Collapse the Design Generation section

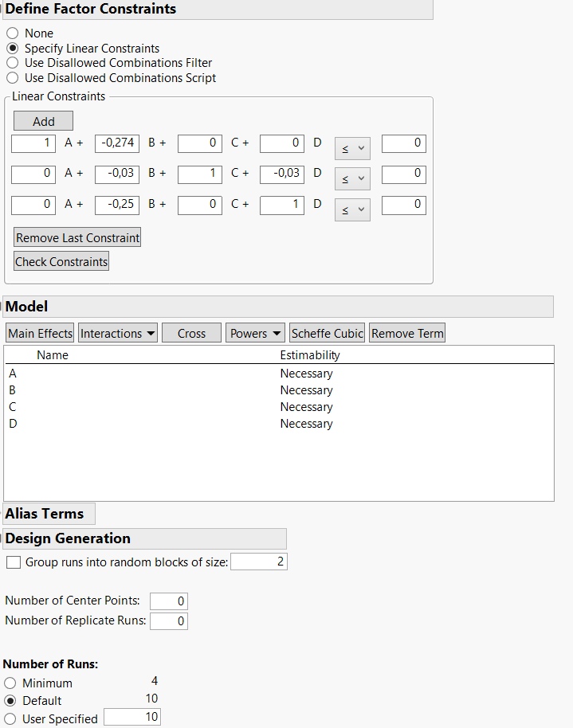tap(3, 538)
